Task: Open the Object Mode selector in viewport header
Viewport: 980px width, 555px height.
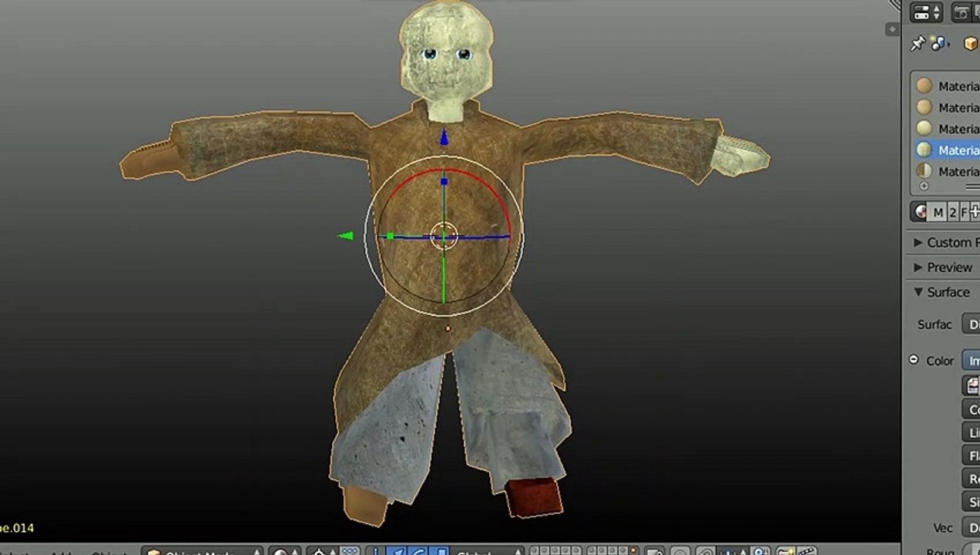Action: [x=202, y=551]
